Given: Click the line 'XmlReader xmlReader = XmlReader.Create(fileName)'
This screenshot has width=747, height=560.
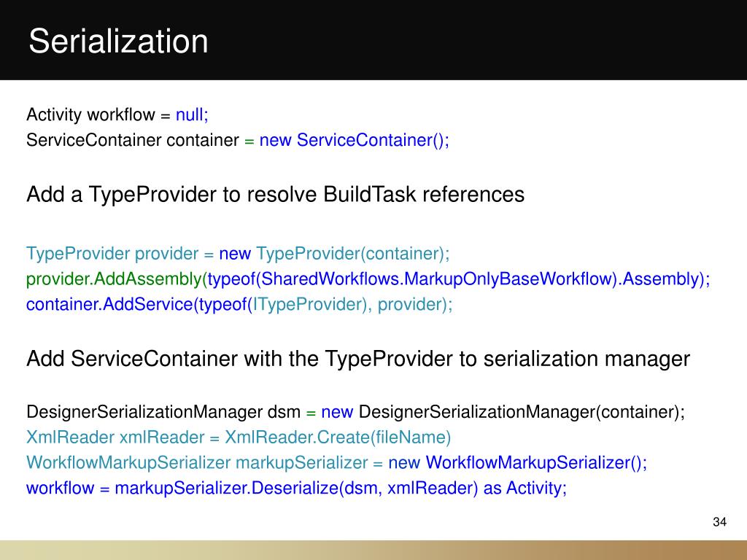Looking at the screenshot, I should (x=239, y=437).
